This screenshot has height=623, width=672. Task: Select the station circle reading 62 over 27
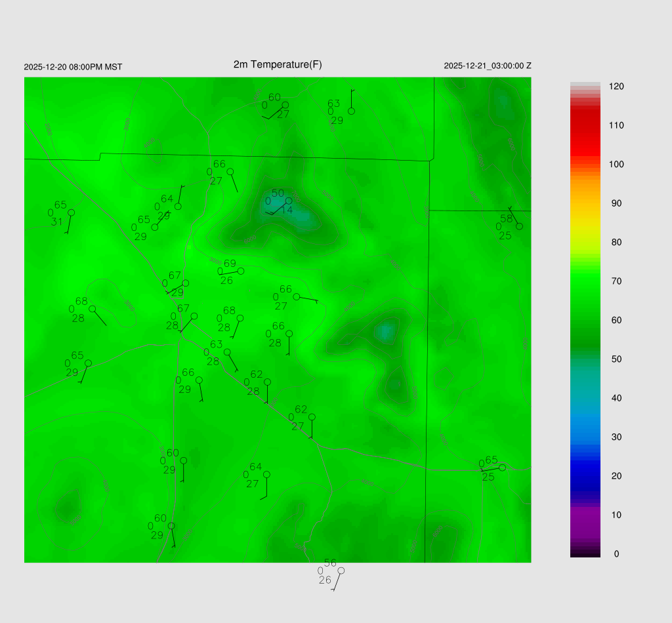click(312, 417)
